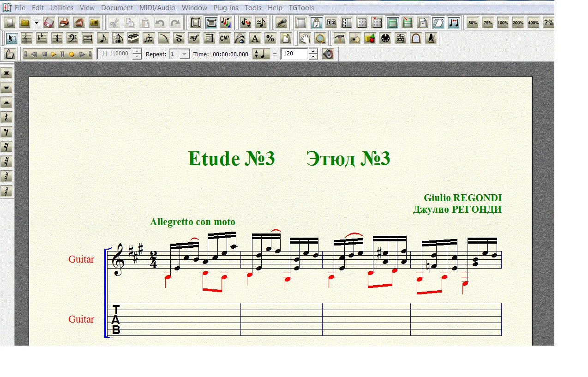Toggle the green staff lines icon

point(392,22)
